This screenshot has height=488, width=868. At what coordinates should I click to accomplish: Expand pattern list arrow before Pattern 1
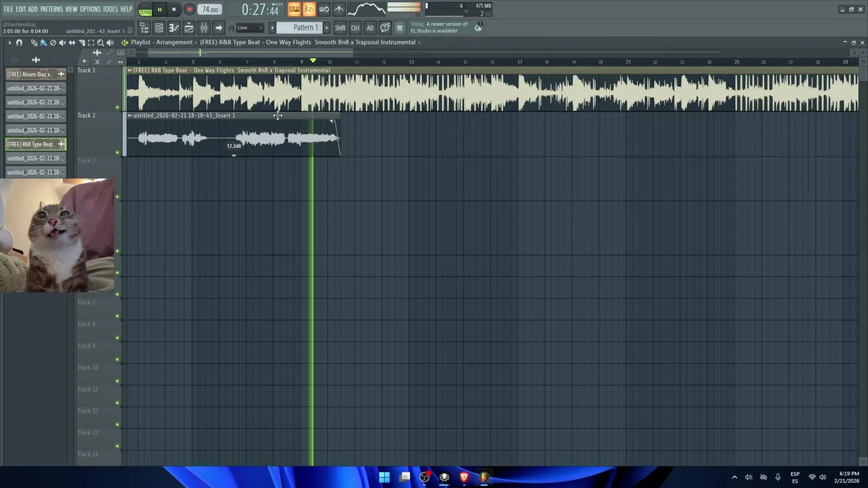[x=273, y=28]
